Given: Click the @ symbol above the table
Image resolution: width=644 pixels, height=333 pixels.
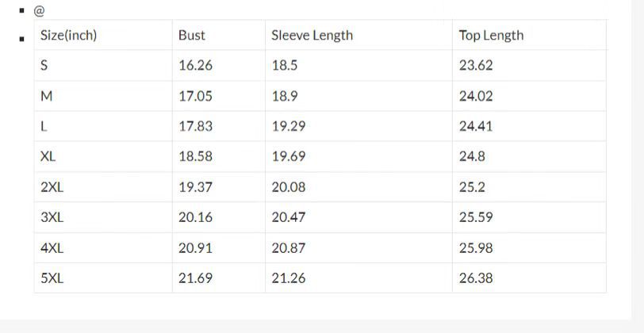Looking at the screenshot, I should (40, 11).
